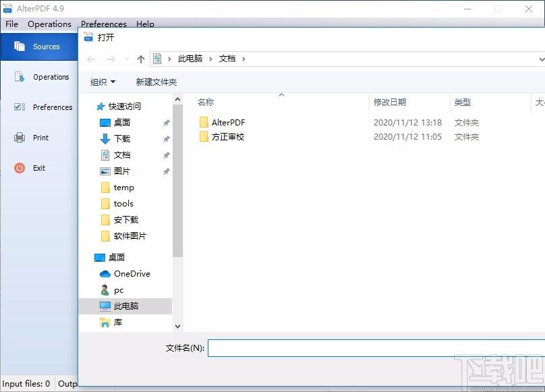Select the AlterPDF folder
Viewport: 545px width, 392px height.
coord(228,122)
